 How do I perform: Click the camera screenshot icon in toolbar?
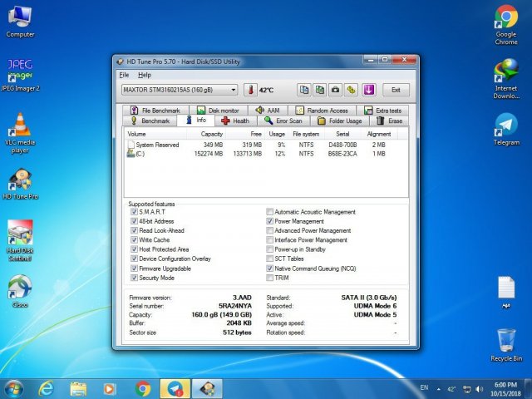coord(335,90)
